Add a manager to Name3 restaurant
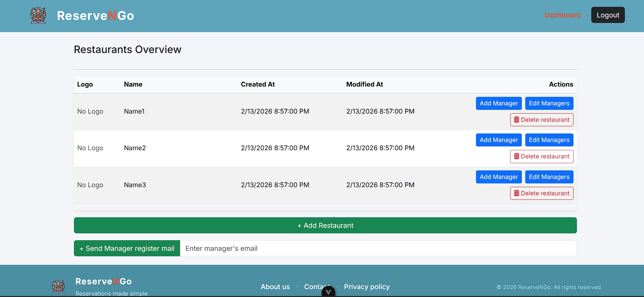 499,177
